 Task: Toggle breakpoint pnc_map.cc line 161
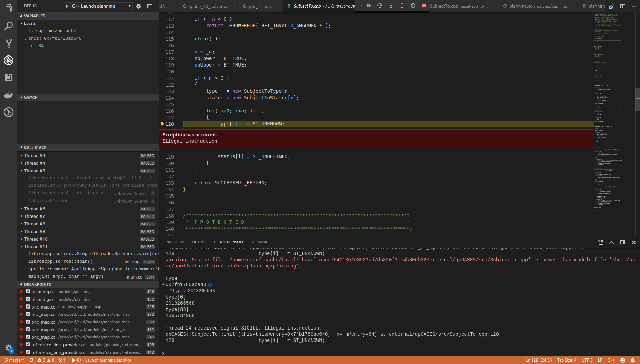[28, 330]
